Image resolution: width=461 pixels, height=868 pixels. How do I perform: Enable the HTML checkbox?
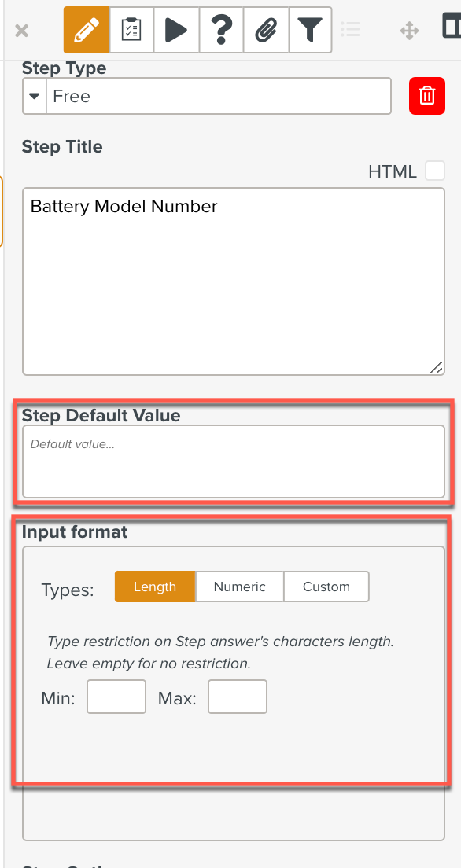click(435, 171)
